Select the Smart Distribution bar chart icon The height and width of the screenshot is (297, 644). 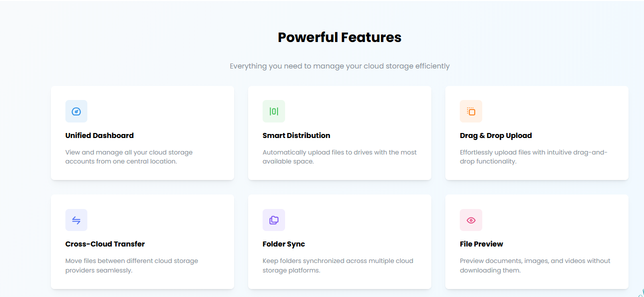click(x=274, y=111)
